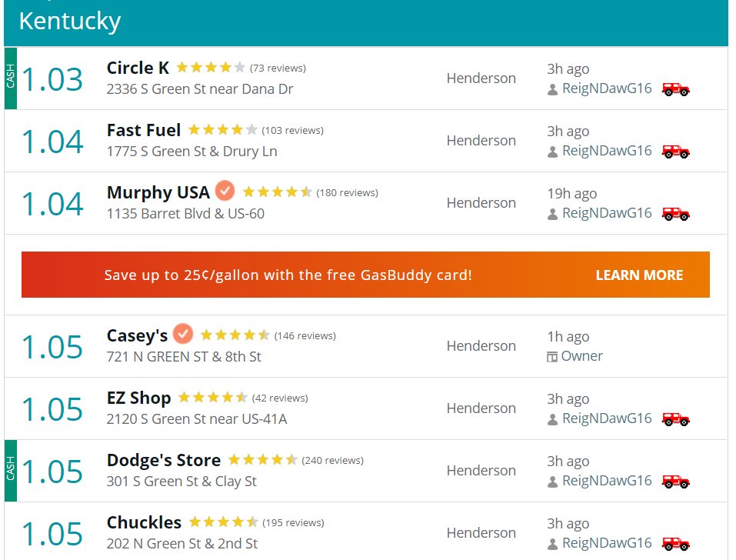This screenshot has width=736, height=560.
Task: Click the star rating for Casey's
Action: [235, 335]
